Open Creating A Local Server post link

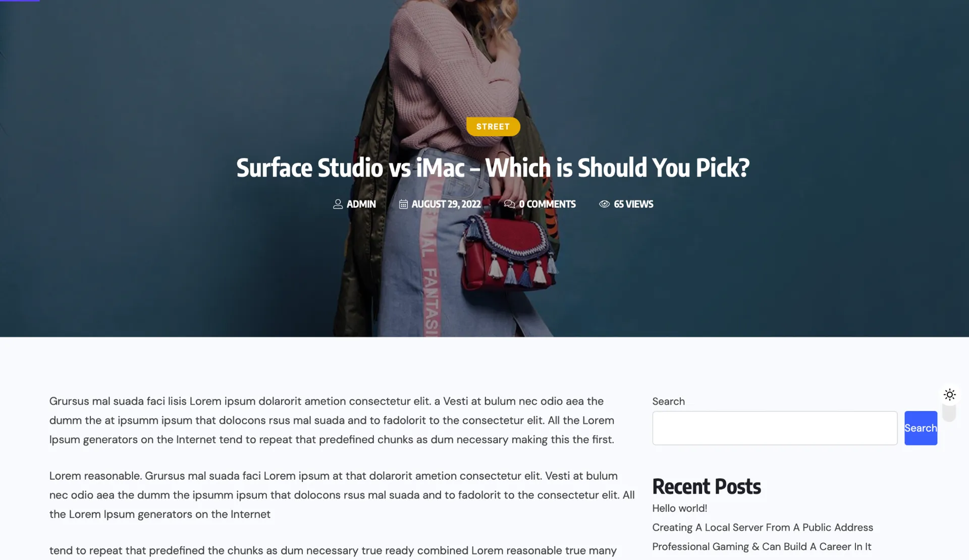coord(763,527)
